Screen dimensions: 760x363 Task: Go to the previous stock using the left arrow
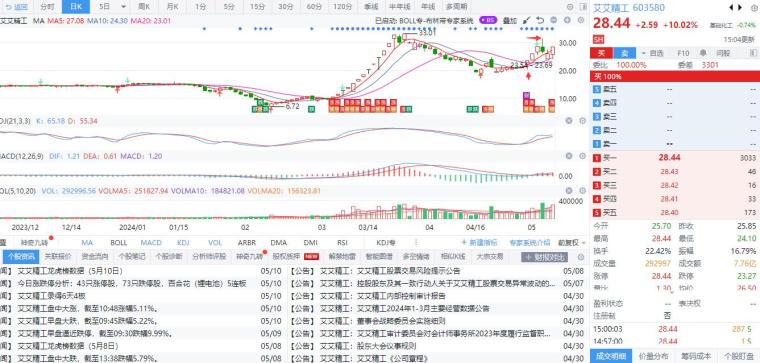click(731, 7)
